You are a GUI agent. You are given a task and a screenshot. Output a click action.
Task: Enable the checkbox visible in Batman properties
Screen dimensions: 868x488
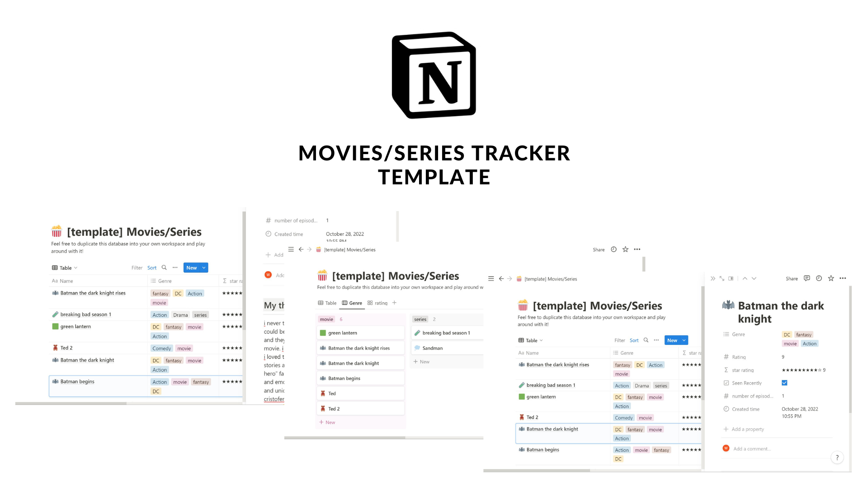point(784,383)
